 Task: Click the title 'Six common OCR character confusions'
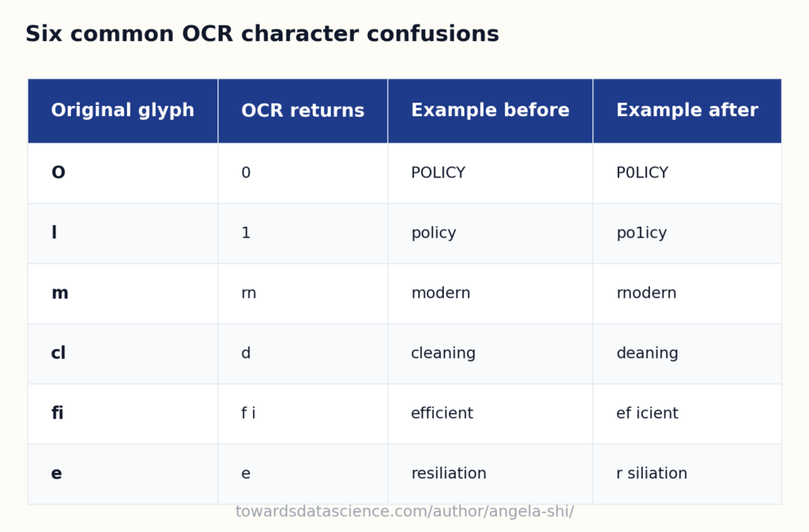[x=262, y=34]
